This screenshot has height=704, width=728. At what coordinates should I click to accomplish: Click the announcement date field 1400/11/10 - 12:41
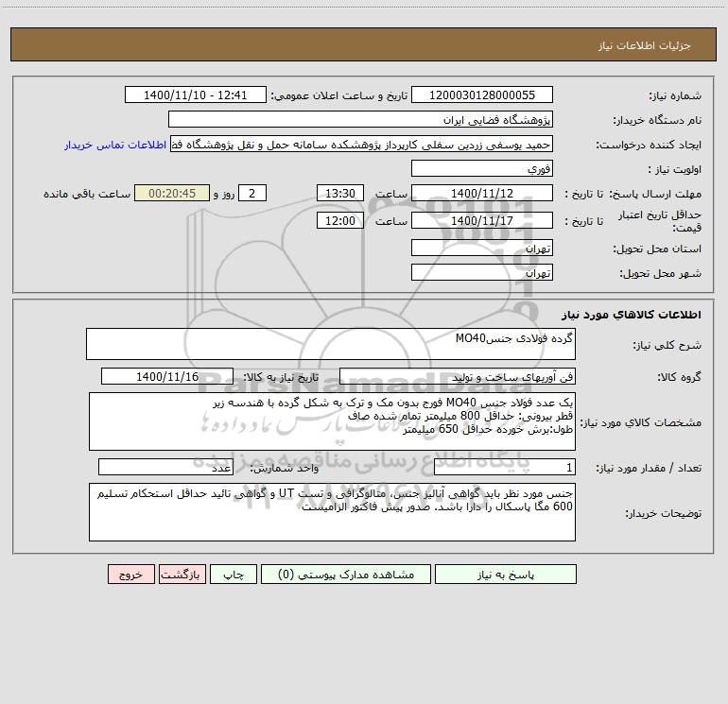pyautogui.click(x=196, y=94)
